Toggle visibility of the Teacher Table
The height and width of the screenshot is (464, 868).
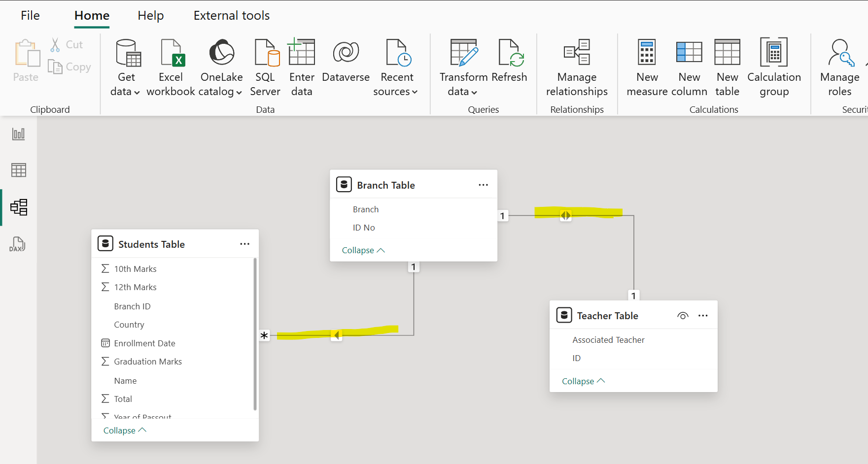coord(683,315)
